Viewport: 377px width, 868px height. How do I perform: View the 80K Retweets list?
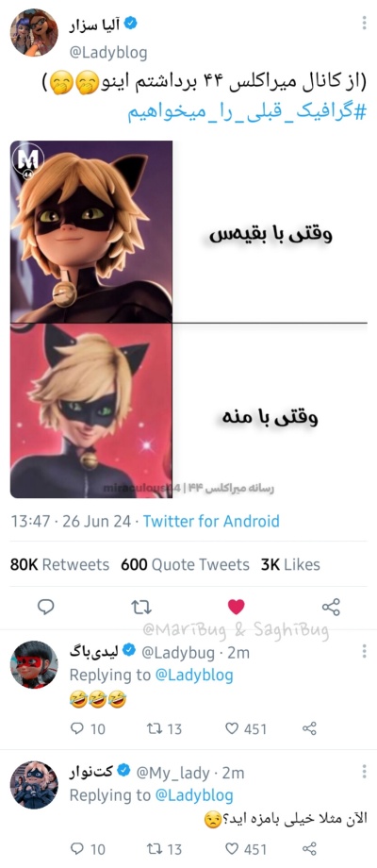point(59,564)
